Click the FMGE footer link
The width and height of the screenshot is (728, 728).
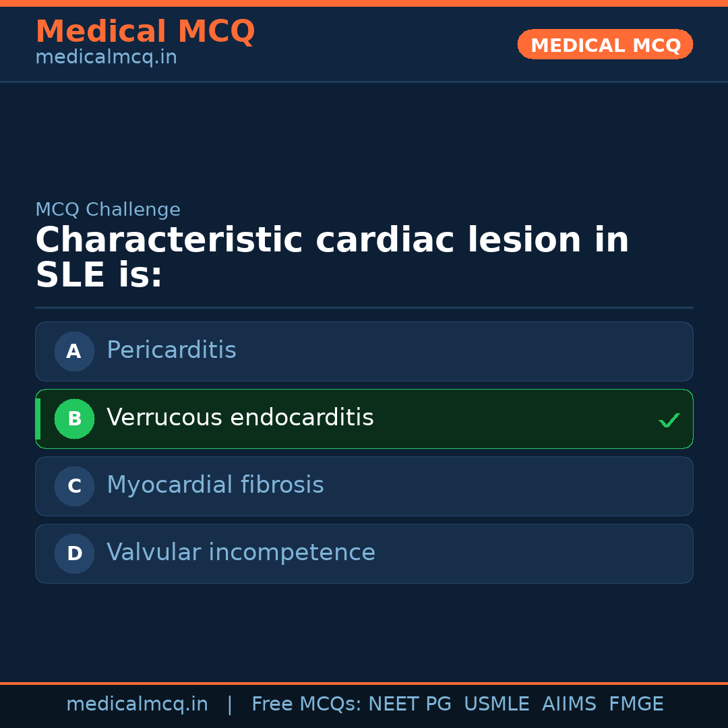pyautogui.click(x=636, y=703)
